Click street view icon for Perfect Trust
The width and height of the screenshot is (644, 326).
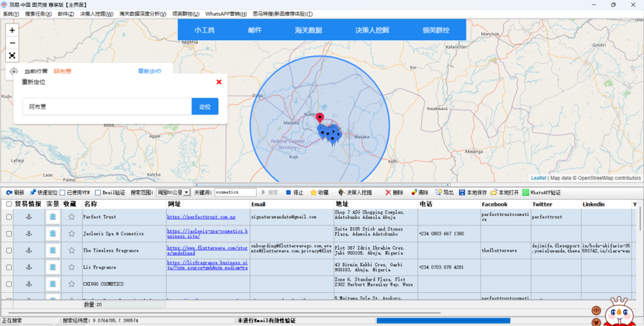click(53, 217)
